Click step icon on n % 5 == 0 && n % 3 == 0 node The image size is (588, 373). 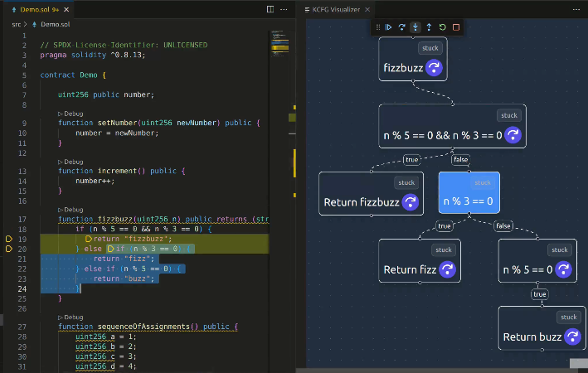pyautogui.click(x=513, y=135)
